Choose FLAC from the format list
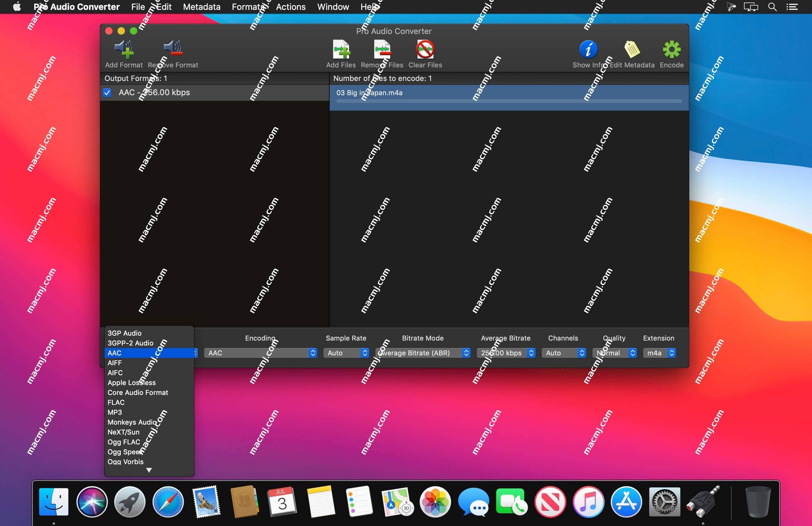This screenshot has height=526, width=812. click(x=149, y=402)
